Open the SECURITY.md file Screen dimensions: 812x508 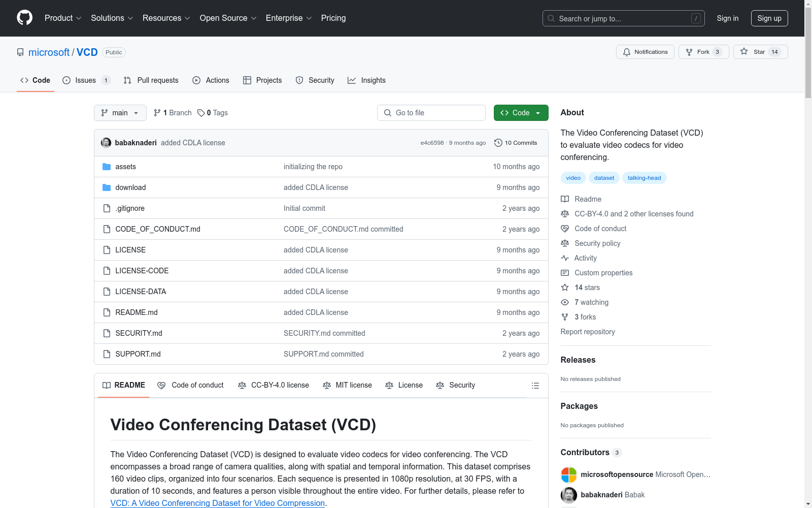pos(139,333)
